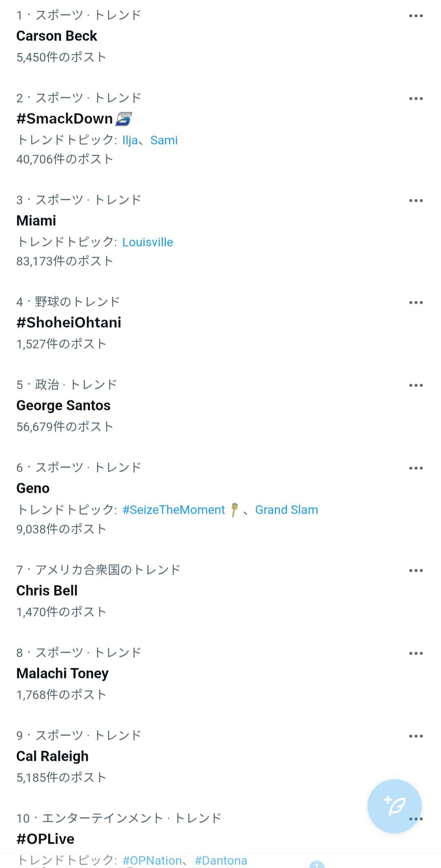View the George Santos trend
Viewport: 441px width, 868px height.
[x=63, y=405]
